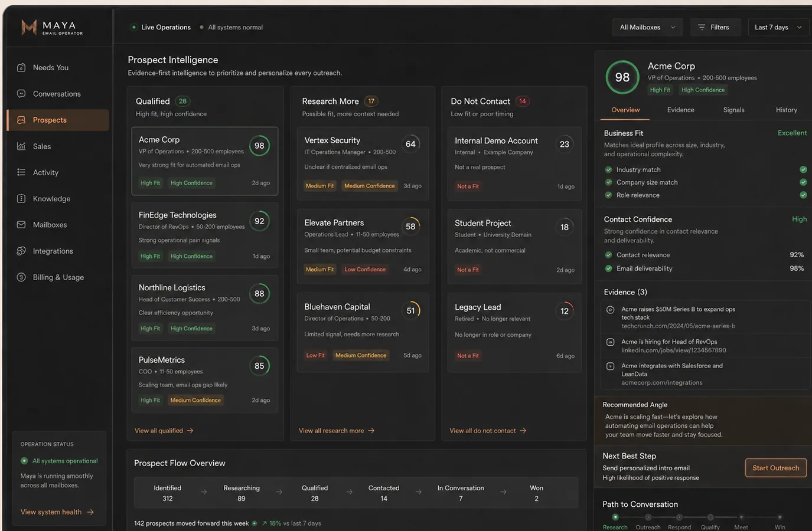Click the Research step on Path to Conversation
This screenshot has height=531, width=812.
[x=615, y=522]
